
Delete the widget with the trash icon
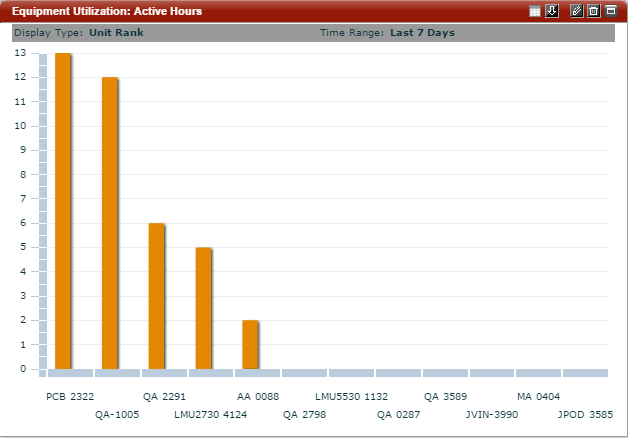click(x=594, y=11)
